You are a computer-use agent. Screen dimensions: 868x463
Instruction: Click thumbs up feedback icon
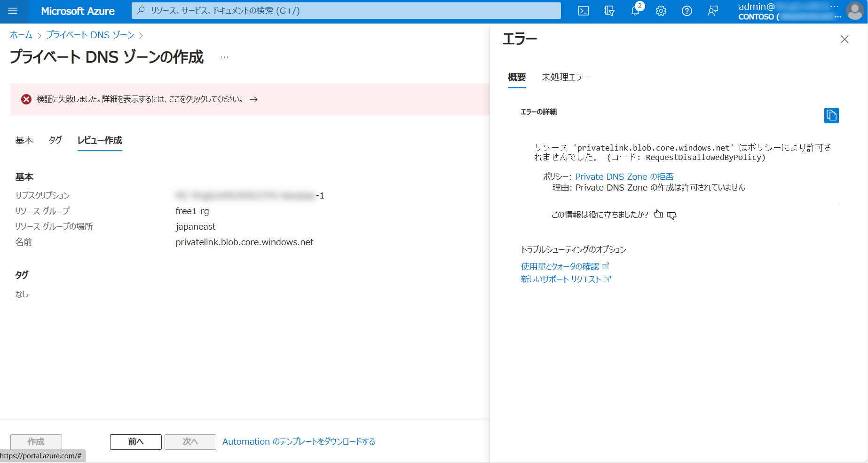(x=658, y=215)
